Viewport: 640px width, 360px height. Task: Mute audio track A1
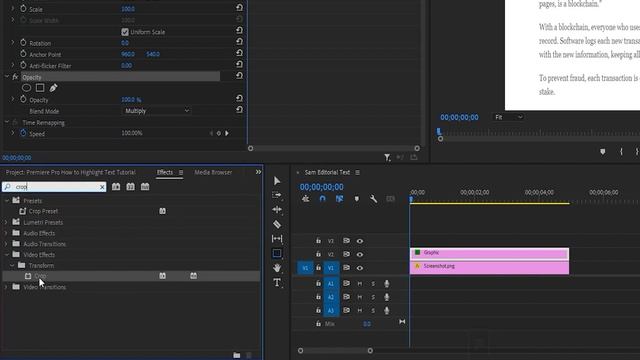pyautogui.click(x=360, y=284)
